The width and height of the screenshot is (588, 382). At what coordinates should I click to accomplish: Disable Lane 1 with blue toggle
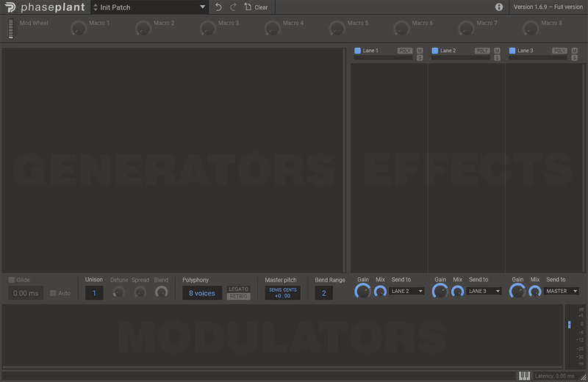[357, 51]
